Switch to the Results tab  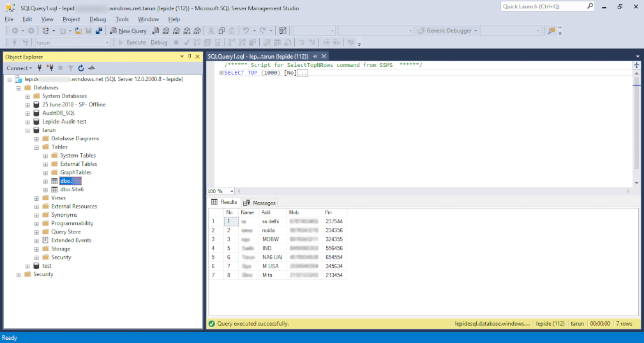[224, 202]
